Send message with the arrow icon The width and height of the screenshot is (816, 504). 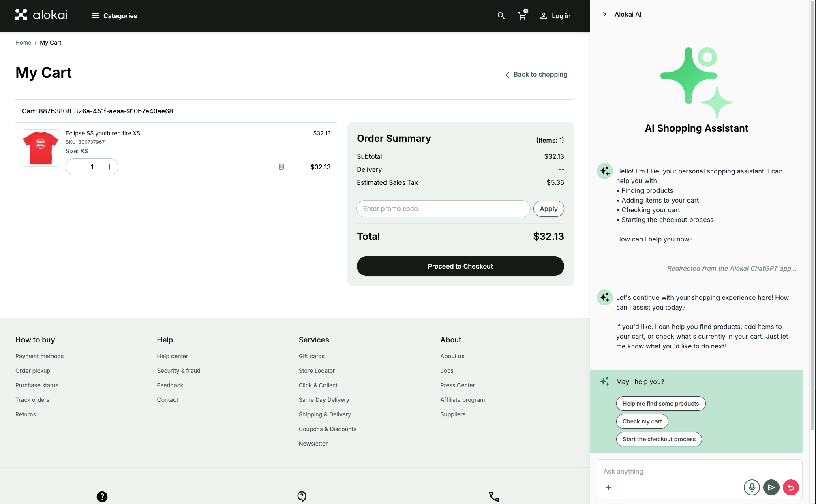tap(771, 487)
